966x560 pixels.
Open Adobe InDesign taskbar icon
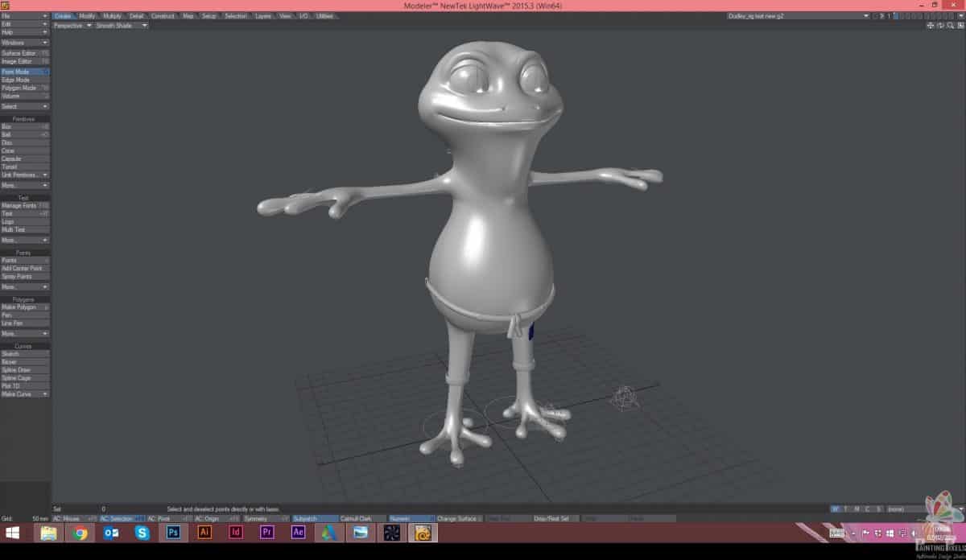pos(236,533)
